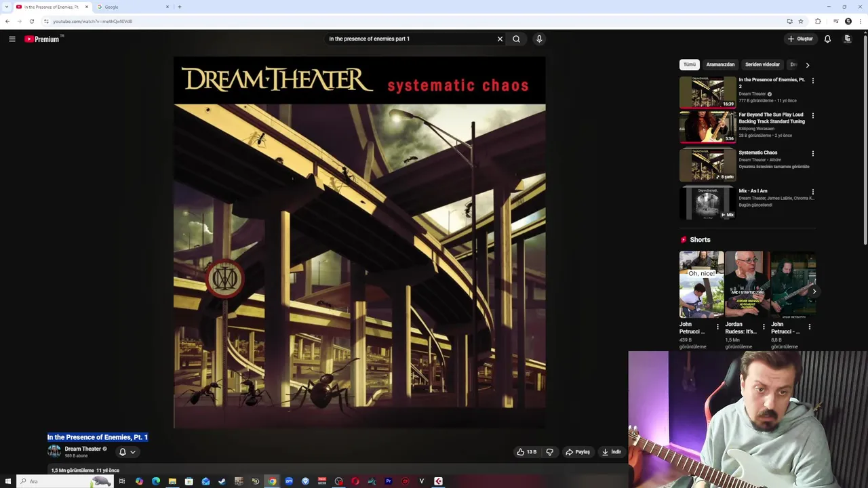Close the Google browser tab
This screenshot has height=488, width=868.
(167, 7)
